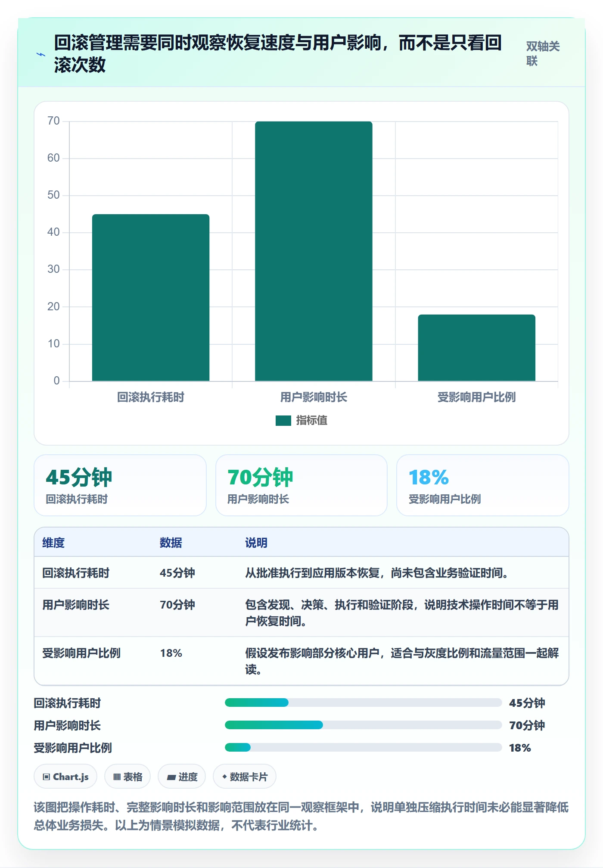This screenshot has width=603, height=868.
Task: Click the 双轴关联 badge in header
Action: 543,53
